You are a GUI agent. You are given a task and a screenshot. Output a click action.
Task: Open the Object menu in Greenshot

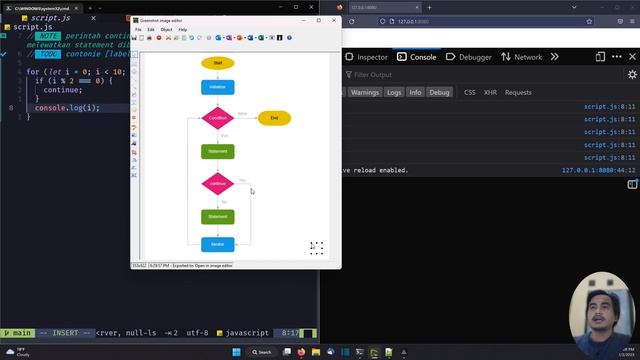click(x=167, y=30)
